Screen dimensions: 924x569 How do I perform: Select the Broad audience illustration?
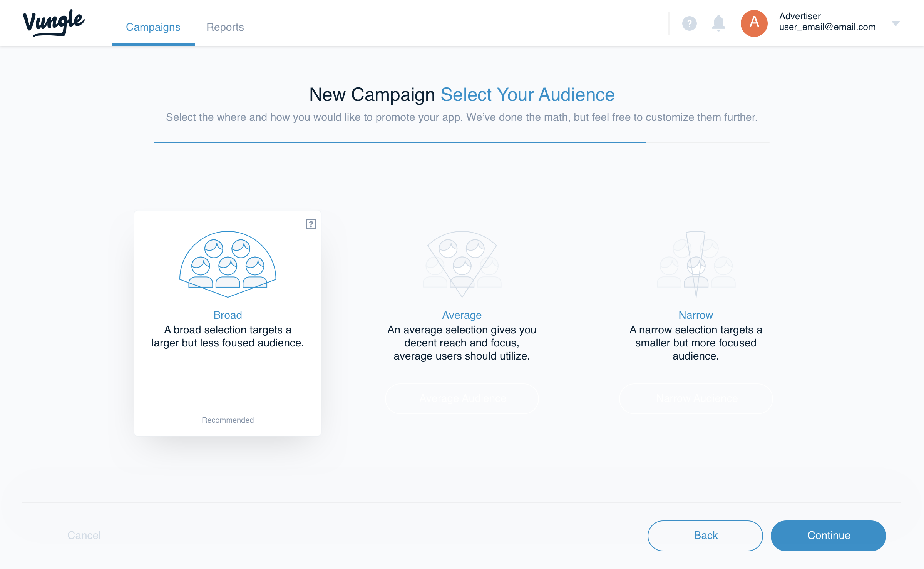click(x=228, y=264)
